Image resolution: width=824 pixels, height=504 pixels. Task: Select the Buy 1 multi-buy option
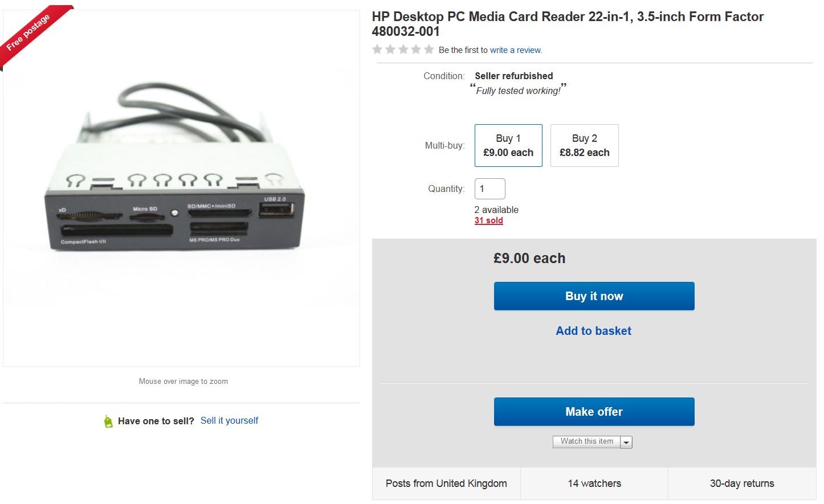(x=508, y=146)
